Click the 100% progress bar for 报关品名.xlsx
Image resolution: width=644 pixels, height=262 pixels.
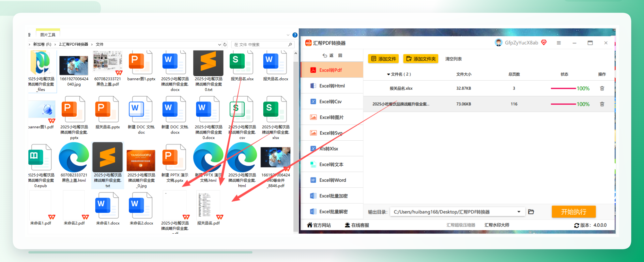tap(563, 88)
